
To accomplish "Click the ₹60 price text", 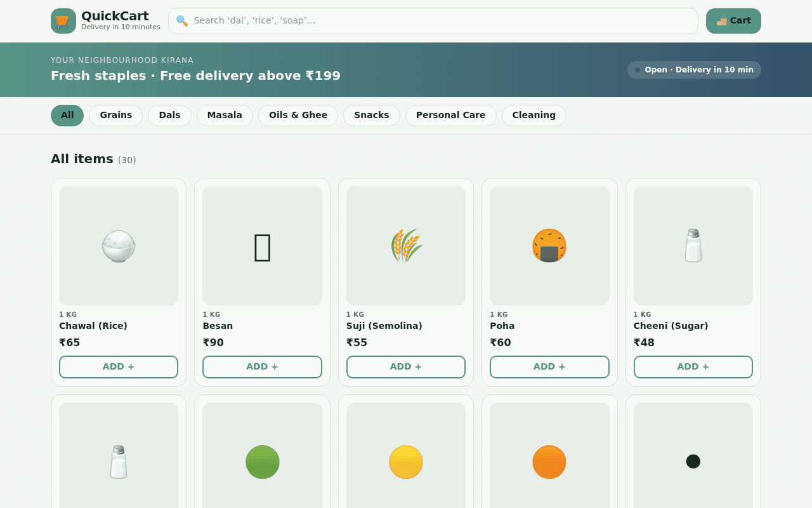I will pos(501,343).
